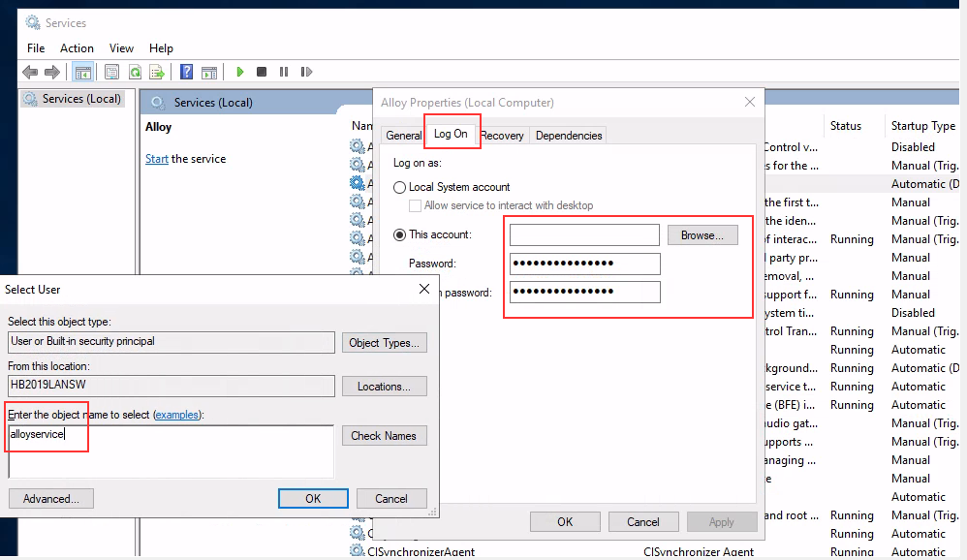967x560 pixels.
Task: Close the Alloy Properties dialog
Action: pos(750,102)
